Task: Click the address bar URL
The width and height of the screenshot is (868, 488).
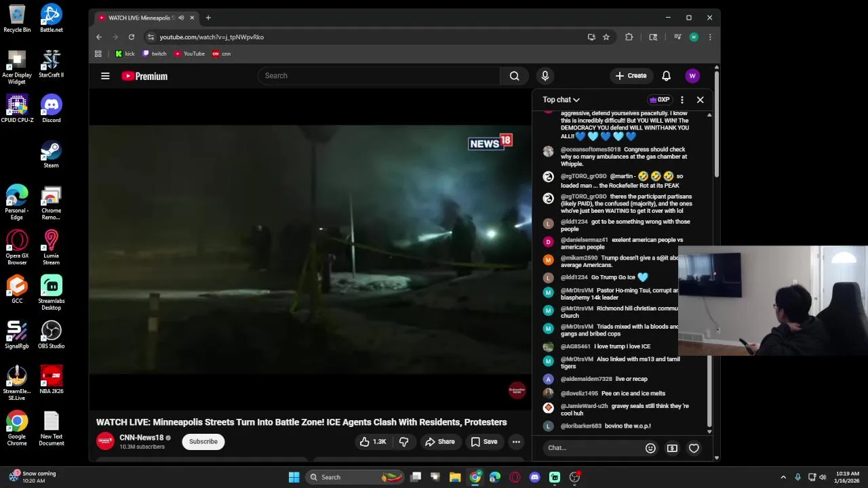Action: [212, 37]
